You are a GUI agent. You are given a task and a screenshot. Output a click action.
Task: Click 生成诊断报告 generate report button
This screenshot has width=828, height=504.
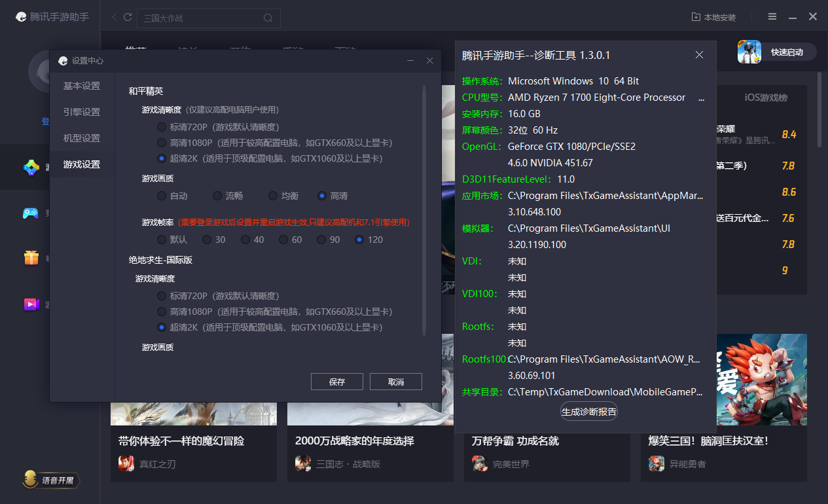[x=589, y=412]
